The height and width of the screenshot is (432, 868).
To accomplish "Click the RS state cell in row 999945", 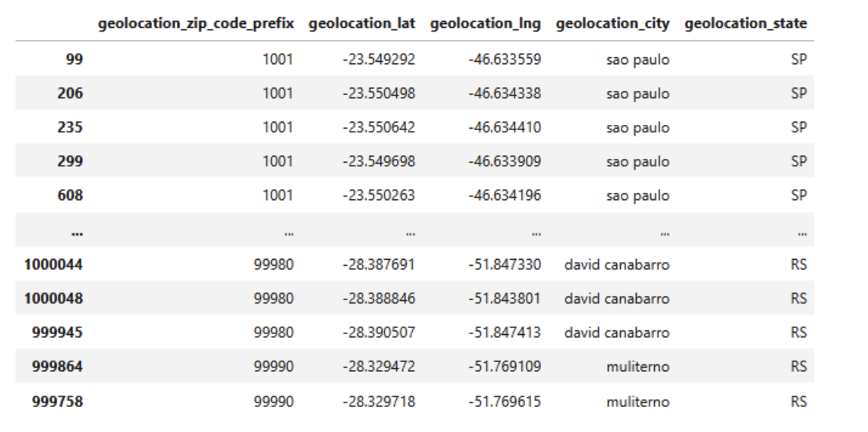I will click(799, 333).
